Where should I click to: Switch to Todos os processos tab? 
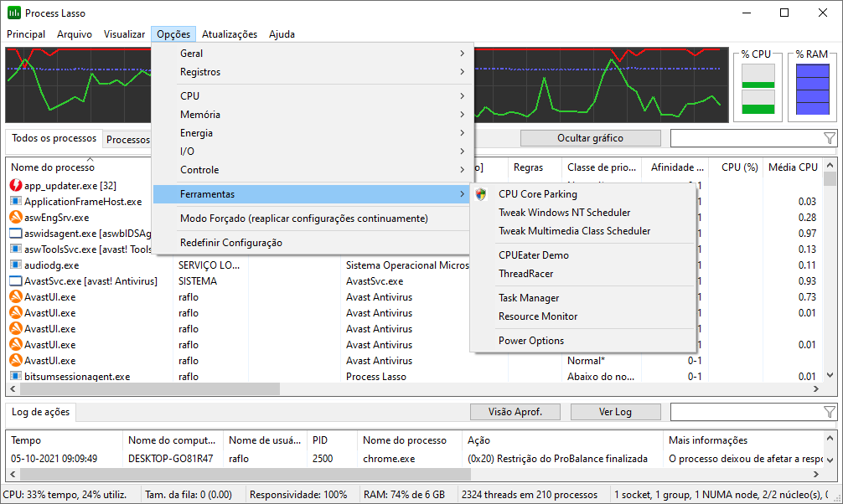(x=53, y=139)
